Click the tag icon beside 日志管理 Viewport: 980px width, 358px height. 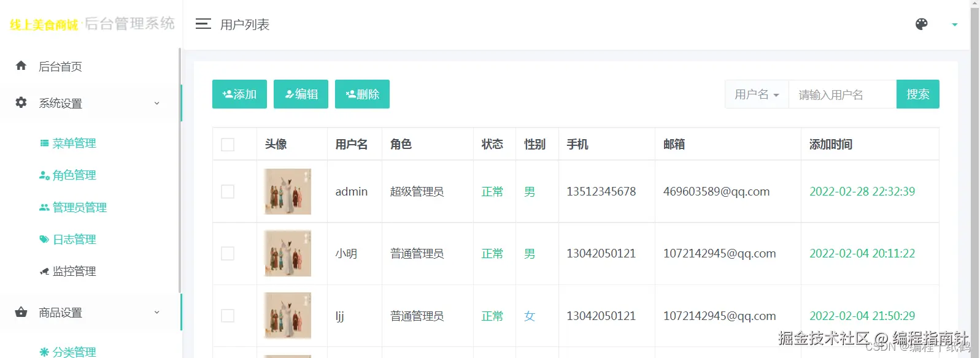point(44,239)
